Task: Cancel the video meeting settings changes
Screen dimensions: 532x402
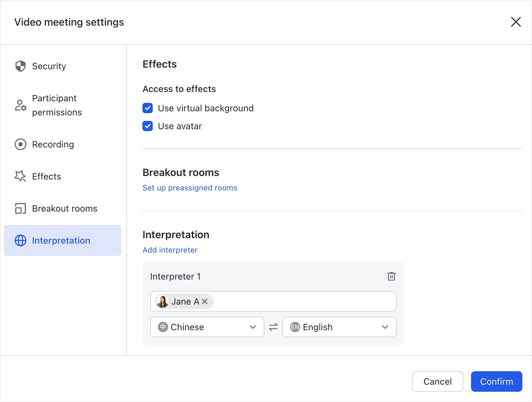Action: tap(437, 381)
